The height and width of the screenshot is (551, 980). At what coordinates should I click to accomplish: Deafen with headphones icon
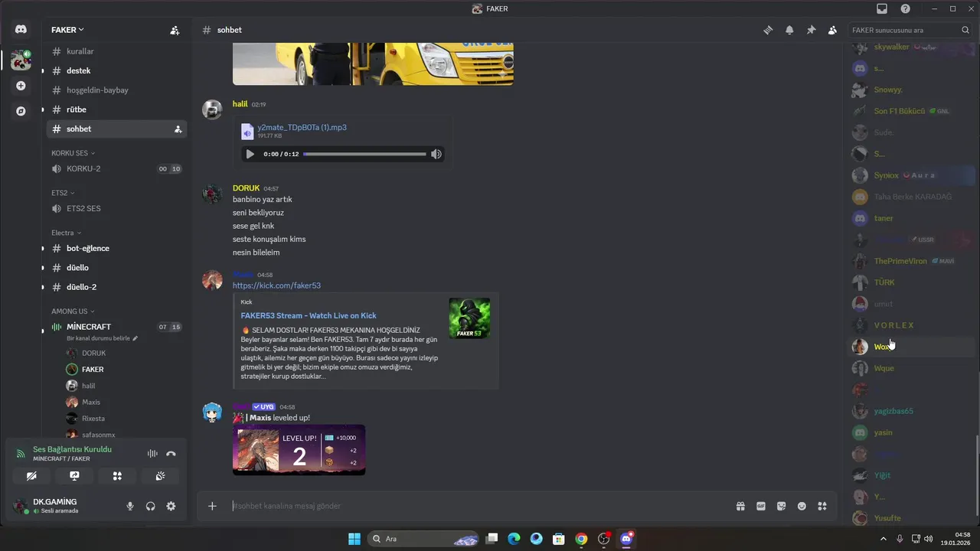(151, 506)
